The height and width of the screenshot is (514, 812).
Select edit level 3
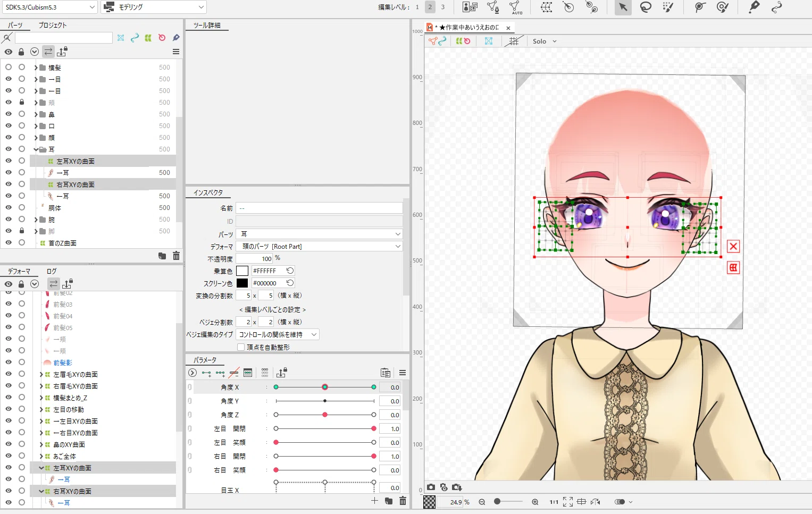tap(442, 7)
